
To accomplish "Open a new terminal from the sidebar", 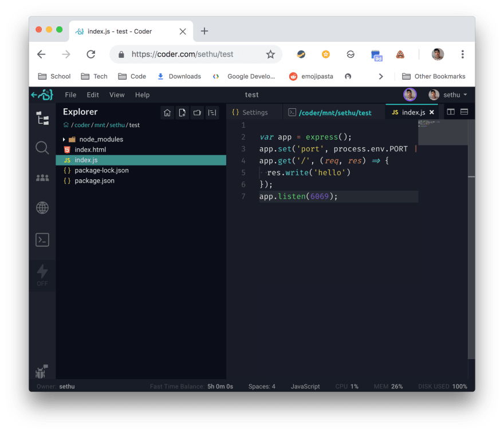I will pos(42,239).
